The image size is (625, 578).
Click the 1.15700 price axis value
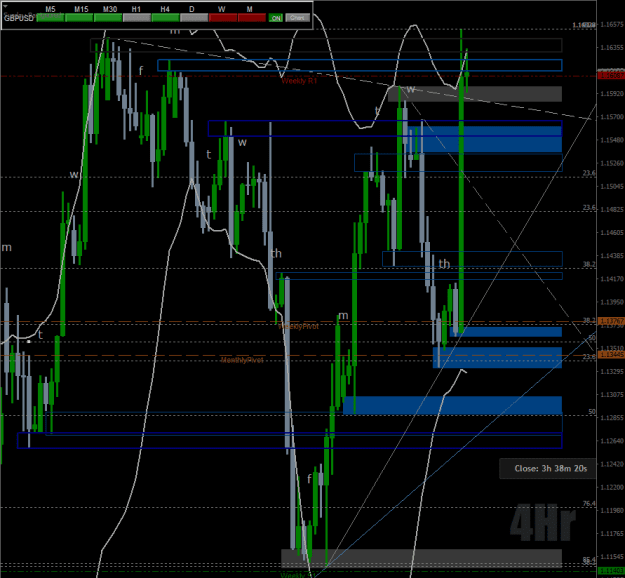tap(612, 117)
